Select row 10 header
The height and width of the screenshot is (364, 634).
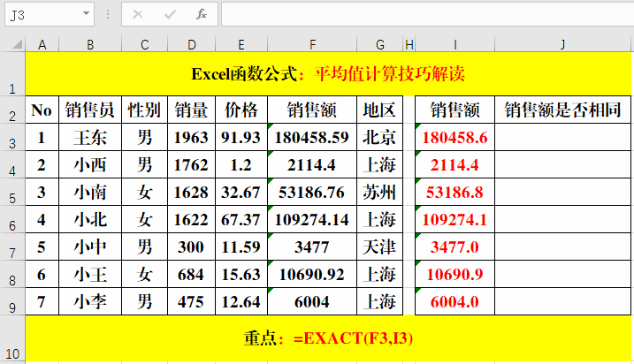point(12,338)
